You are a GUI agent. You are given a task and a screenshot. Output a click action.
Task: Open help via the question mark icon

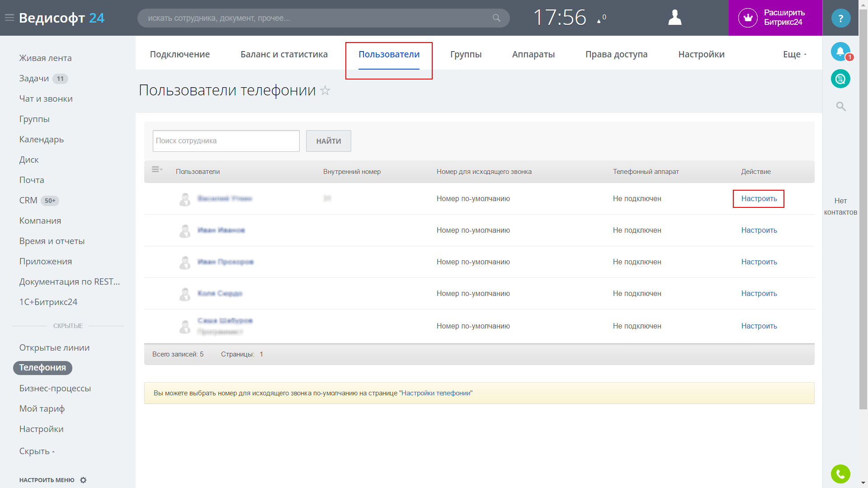840,18
